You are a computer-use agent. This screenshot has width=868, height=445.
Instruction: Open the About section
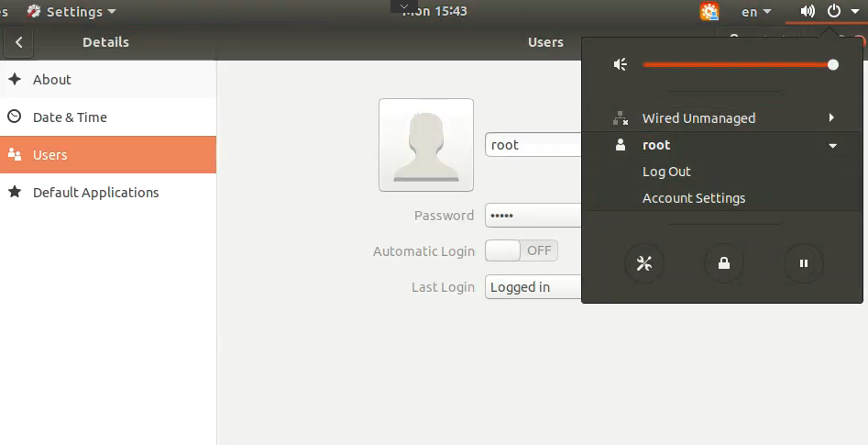(x=108, y=79)
